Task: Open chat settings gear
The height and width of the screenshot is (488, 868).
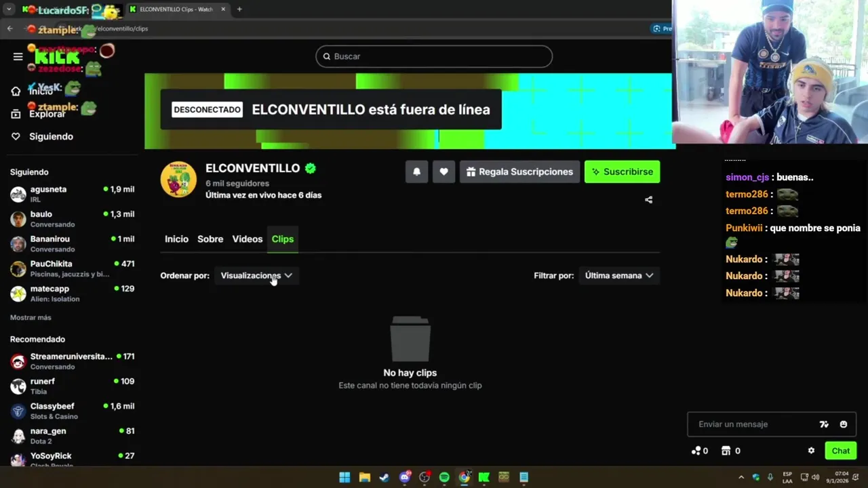Action: pos(811,451)
